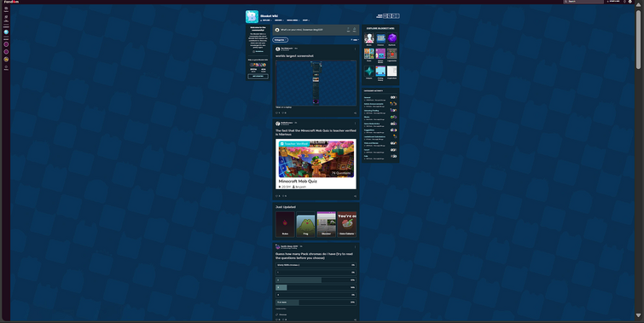Screen dimensions: 644x323
Task: Vote for poll option "1"
Action: click(316, 273)
